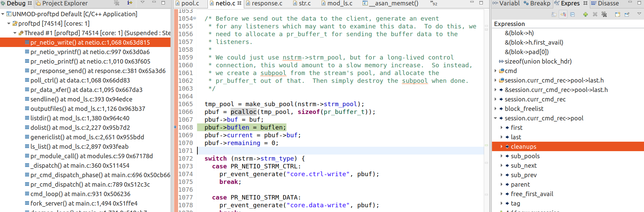The height and width of the screenshot is (212, 644).
Task: Close the netio.c editor tab
Action: pos(240,3)
